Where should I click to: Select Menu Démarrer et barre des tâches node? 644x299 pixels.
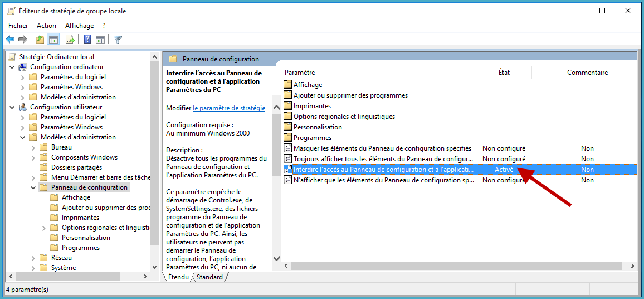pos(101,178)
